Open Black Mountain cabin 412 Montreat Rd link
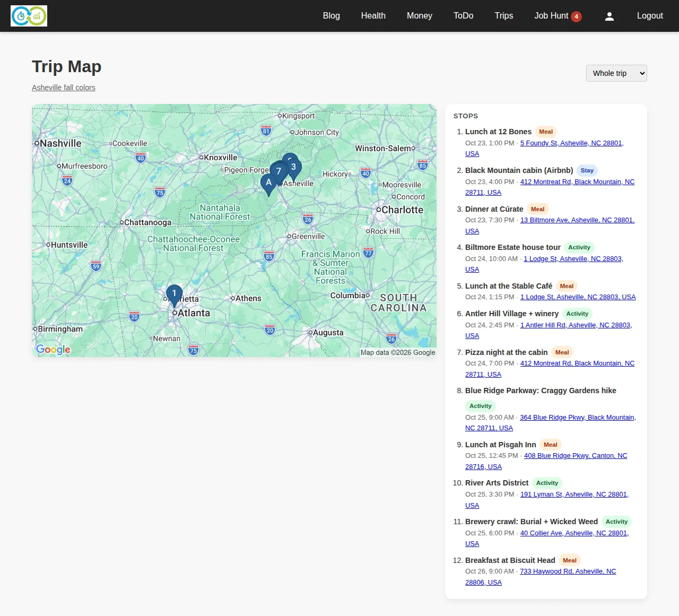 [x=577, y=182]
